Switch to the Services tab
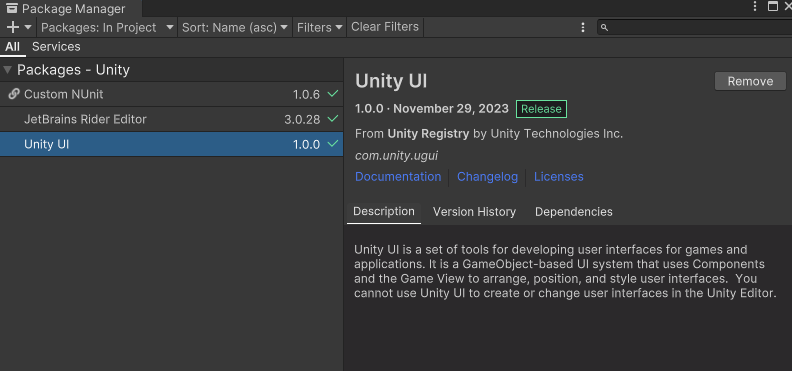Screen dimensions: 792x371 pyautogui.click(x=56, y=47)
